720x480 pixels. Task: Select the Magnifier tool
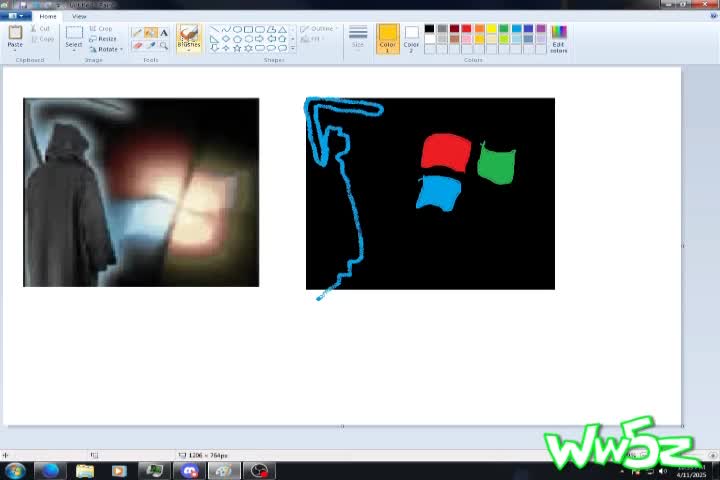(x=164, y=45)
